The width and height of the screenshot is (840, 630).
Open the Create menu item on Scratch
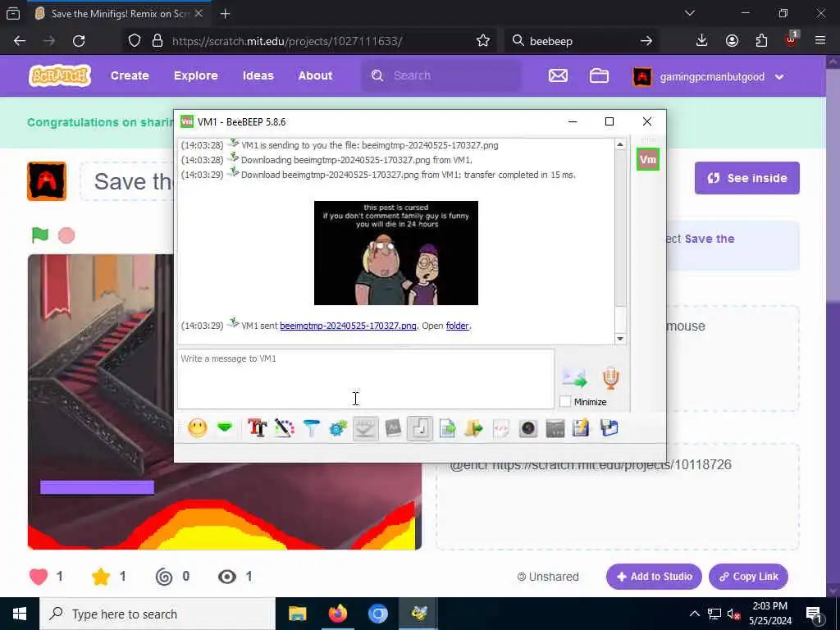click(x=130, y=75)
